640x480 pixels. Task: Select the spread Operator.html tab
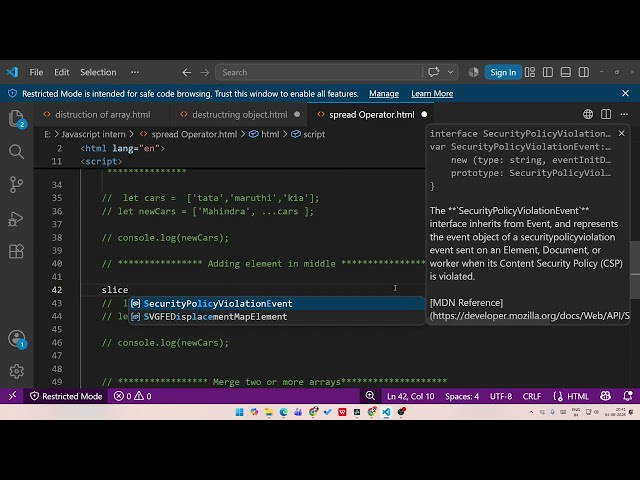[371, 115]
